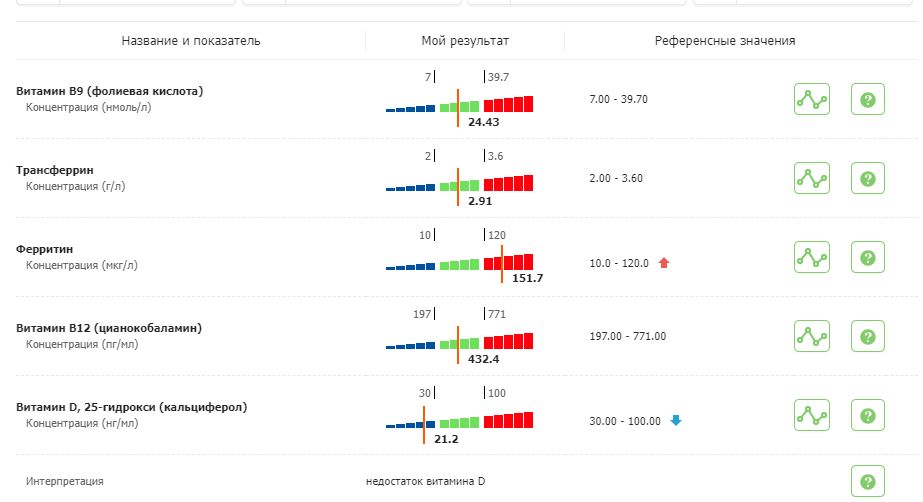Show help for Витамин B9 folic acid
Viewport: 923px width, 502px height.
pyautogui.click(x=867, y=100)
